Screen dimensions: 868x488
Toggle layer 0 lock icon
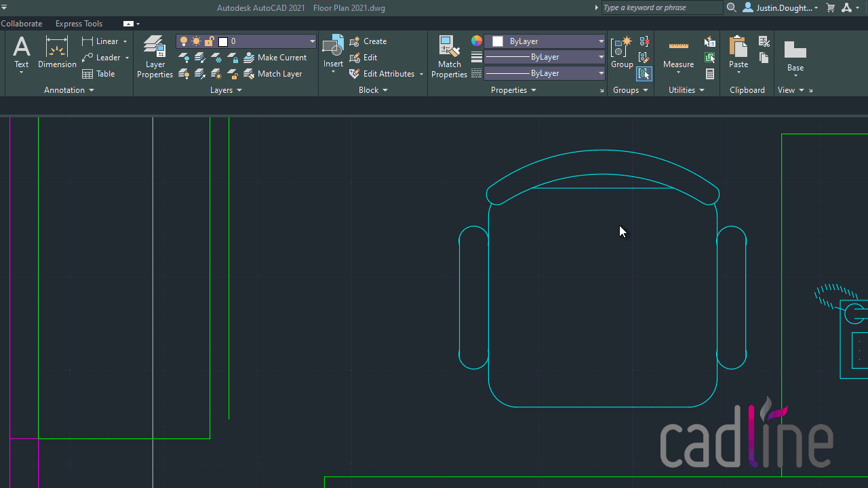[x=210, y=41]
